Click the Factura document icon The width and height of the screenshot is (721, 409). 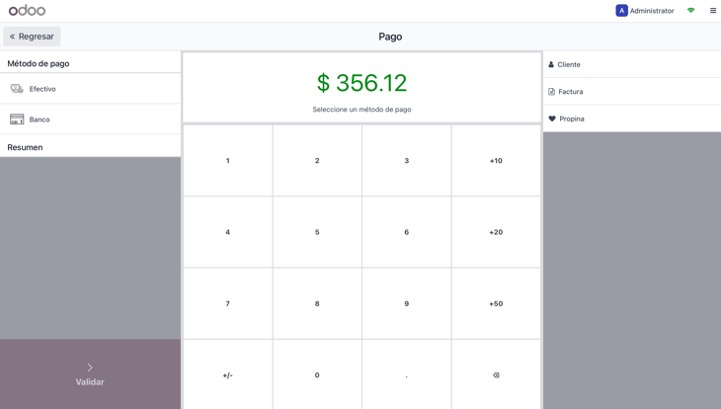click(x=551, y=92)
